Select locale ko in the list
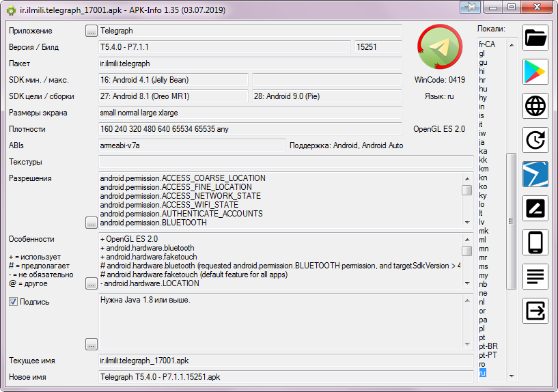This screenshot has height=392, width=558. (x=483, y=186)
